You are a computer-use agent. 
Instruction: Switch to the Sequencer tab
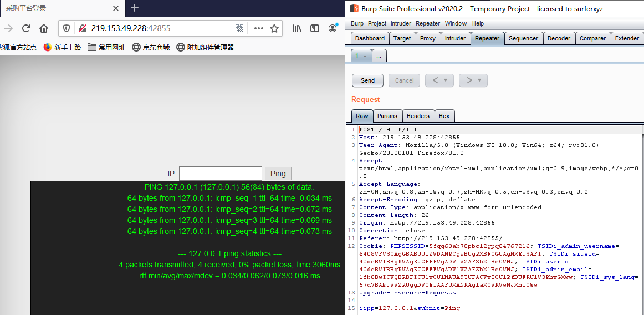pos(523,38)
